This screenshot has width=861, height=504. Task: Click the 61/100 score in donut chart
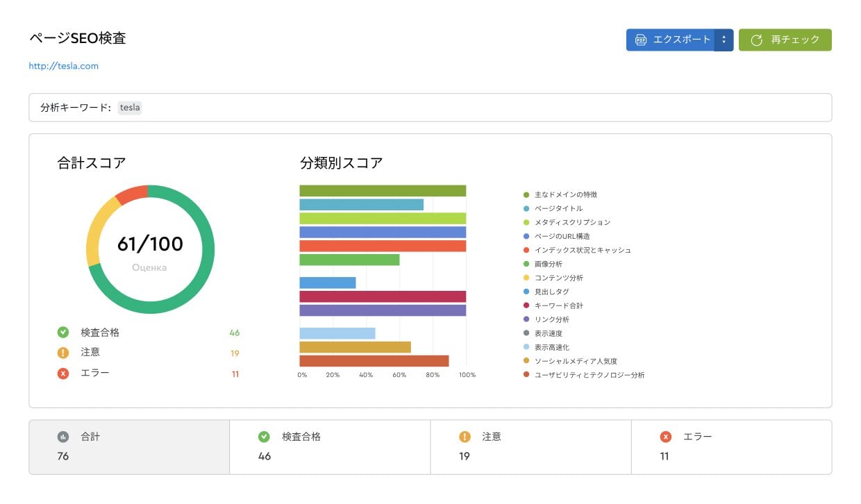[150, 244]
